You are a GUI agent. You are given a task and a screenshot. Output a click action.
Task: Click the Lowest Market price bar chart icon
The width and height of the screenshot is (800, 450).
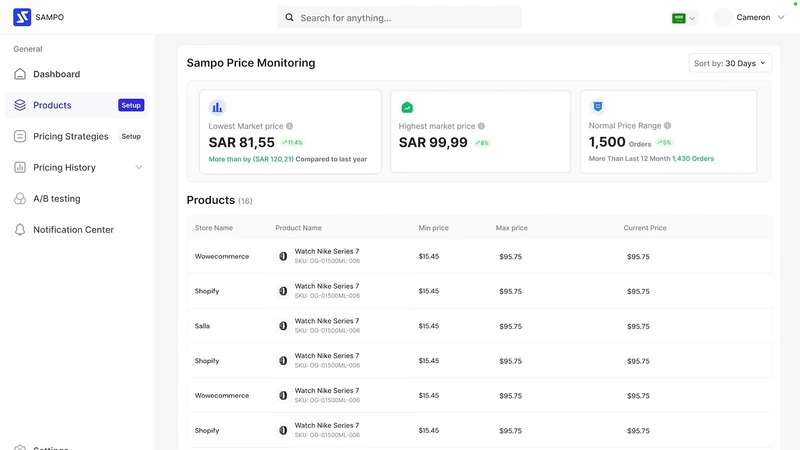217,107
